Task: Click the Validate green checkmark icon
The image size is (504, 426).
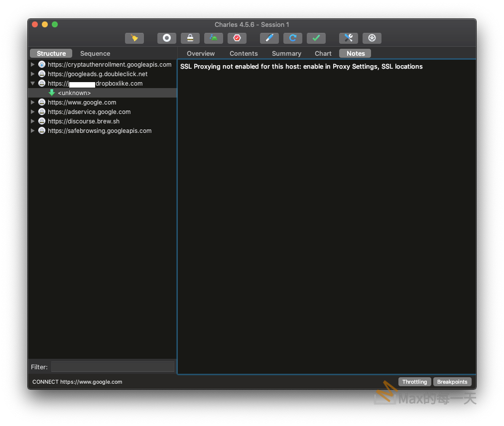Action: pyautogui.click(x=316, y=38)
